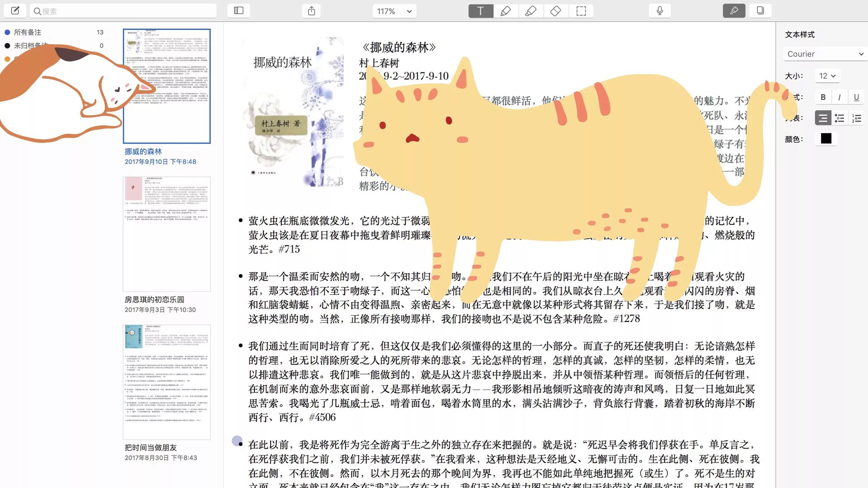The width and height of the screenshot is (868, 488).
Task: Select 所有备注 in the sidebar
Action: [x=27, y=32]
